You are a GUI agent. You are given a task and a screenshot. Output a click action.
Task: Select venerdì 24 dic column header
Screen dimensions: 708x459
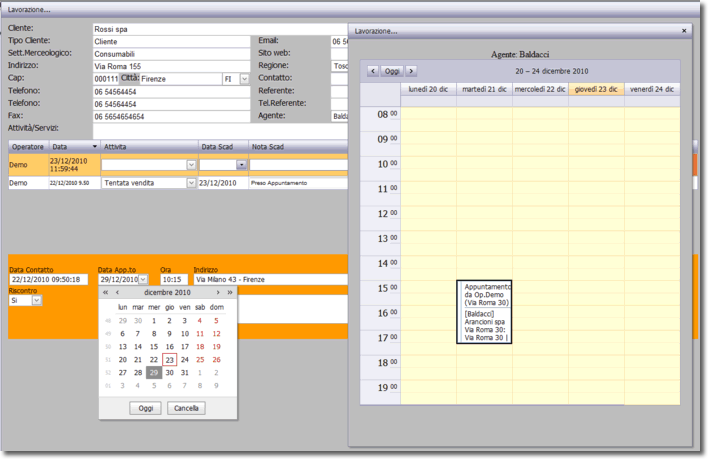pos(652,89)
